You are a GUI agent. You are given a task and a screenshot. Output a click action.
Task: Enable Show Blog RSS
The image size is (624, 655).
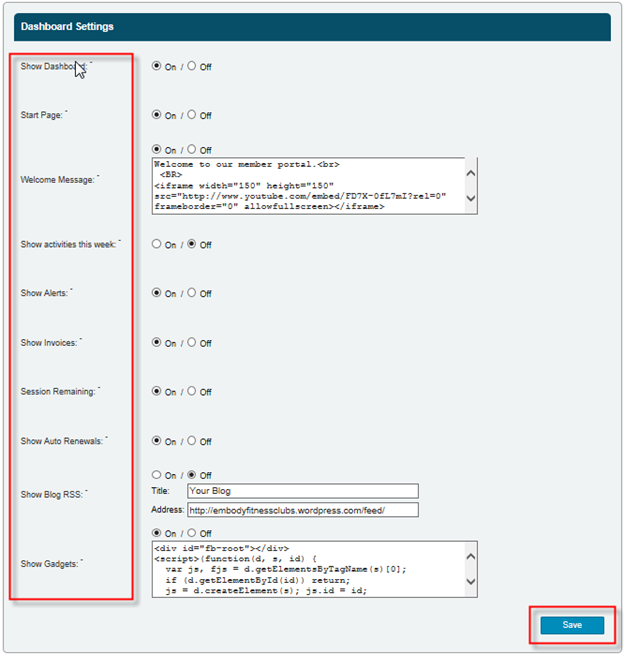[x=157, y=475]
